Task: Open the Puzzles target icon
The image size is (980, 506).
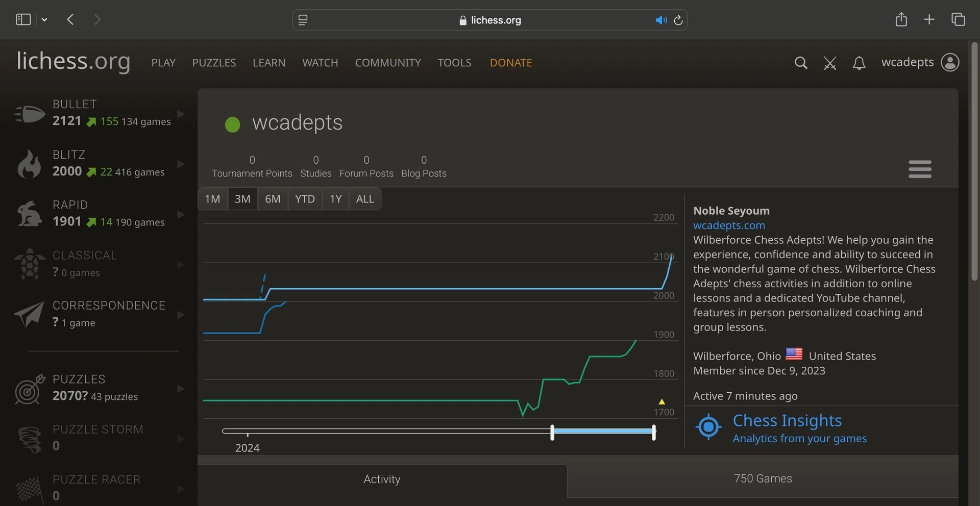Action: pyautogui.click(x=30, y=389)
